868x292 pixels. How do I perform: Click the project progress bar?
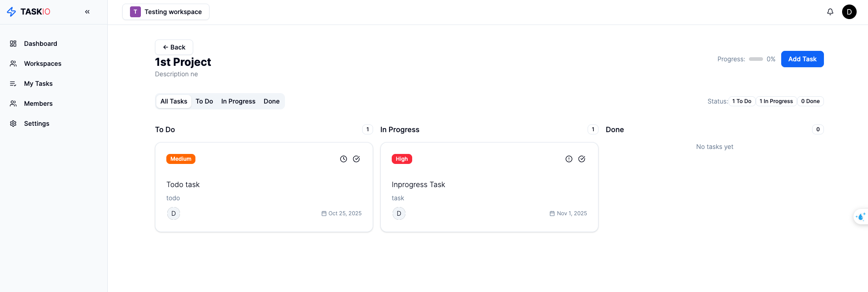tap(756, 59)
